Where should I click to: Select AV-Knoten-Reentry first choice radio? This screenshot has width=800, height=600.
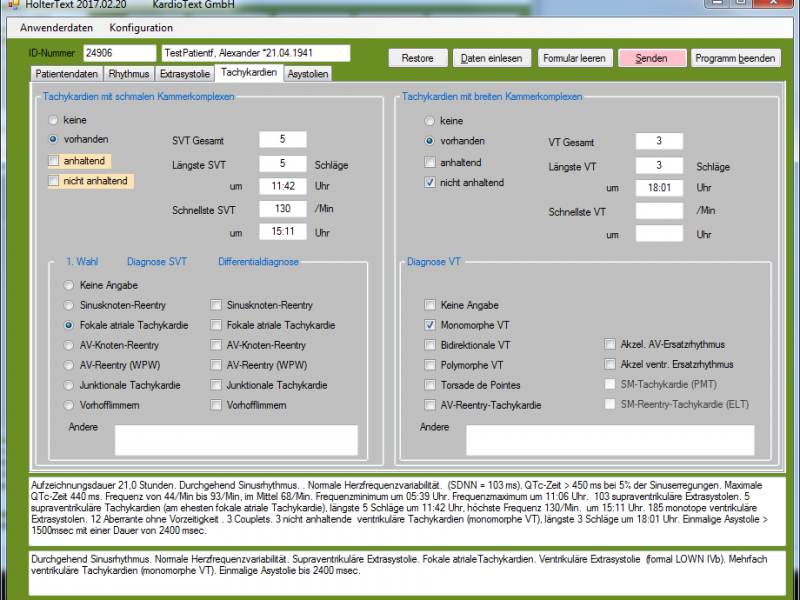tap(68, 345)
